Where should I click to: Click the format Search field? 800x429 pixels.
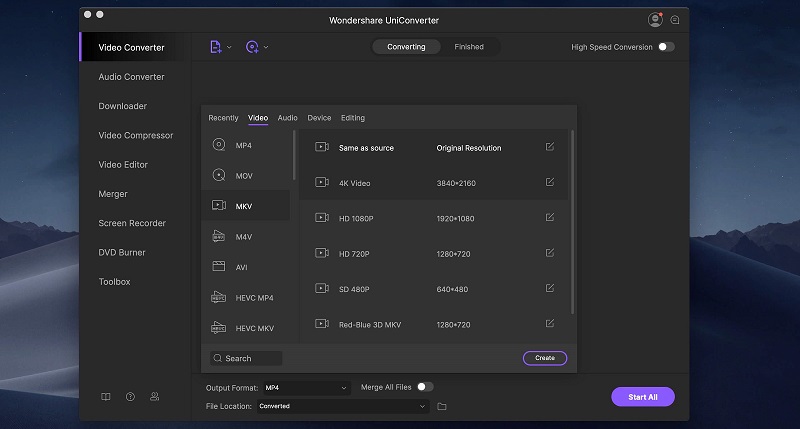pos(246,358)
